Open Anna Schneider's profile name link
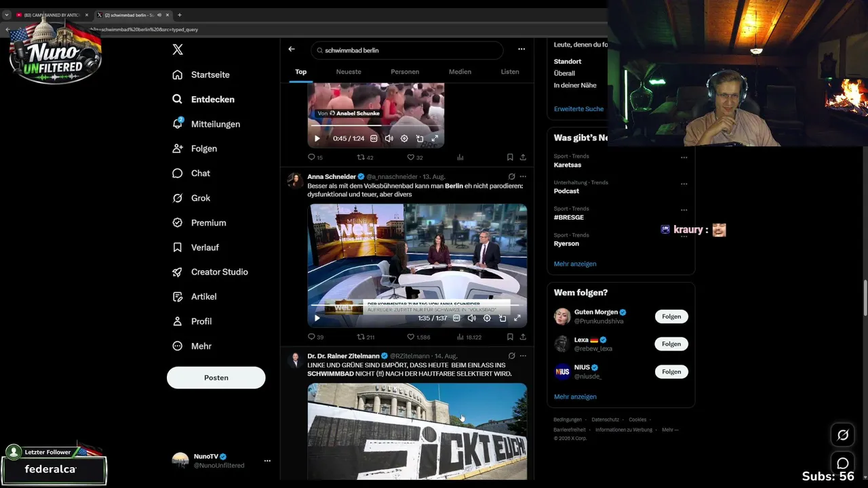868x488 pixels. click(x=332, y=177)
